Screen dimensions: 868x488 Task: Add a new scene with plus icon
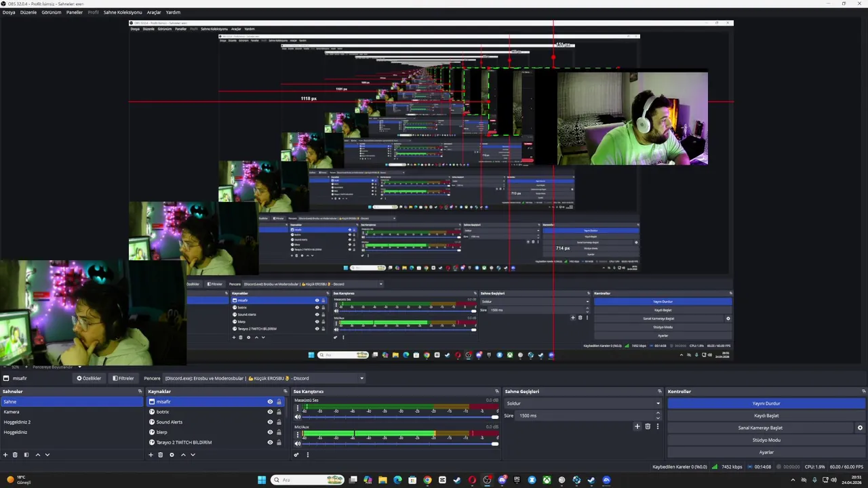point(5,455)
